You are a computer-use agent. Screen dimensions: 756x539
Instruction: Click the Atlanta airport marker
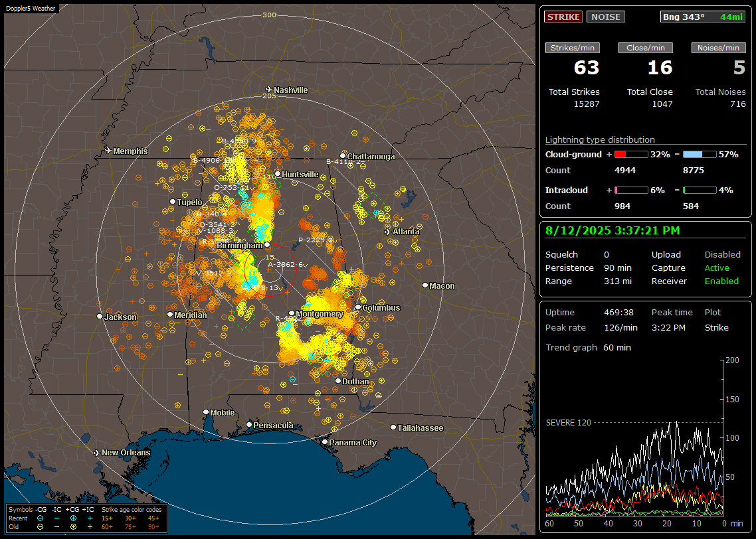pos(388,232)
